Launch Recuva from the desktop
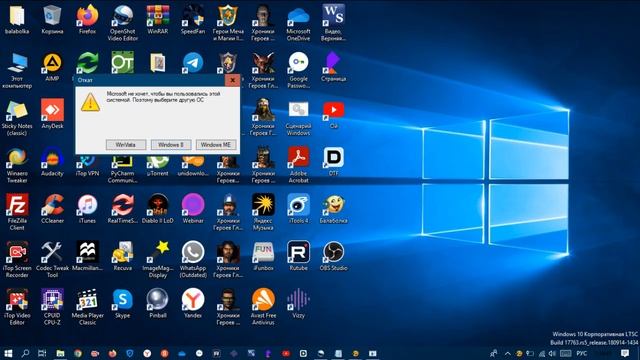The image size is (640, 360). point(122,256)
